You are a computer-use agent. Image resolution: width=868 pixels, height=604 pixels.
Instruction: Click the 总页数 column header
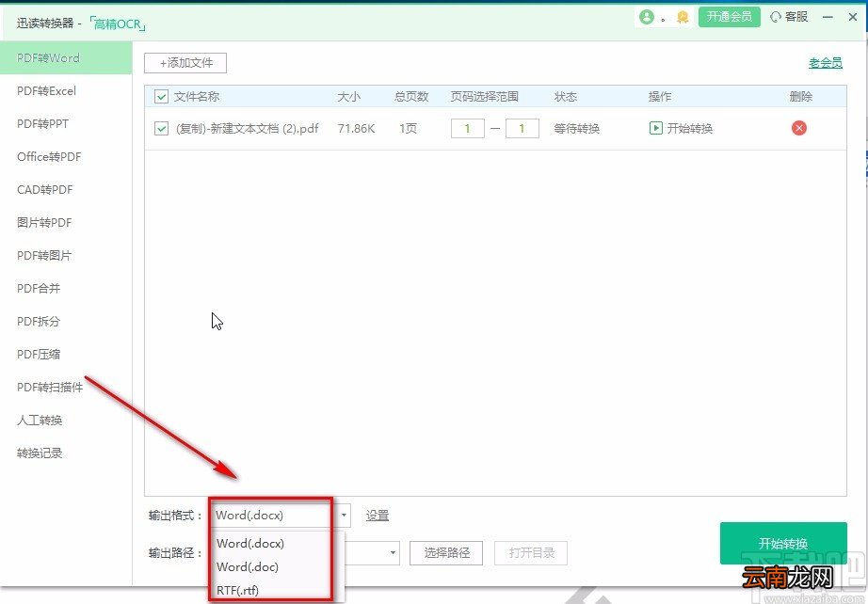pyautogui.click(x=411, y=97)
